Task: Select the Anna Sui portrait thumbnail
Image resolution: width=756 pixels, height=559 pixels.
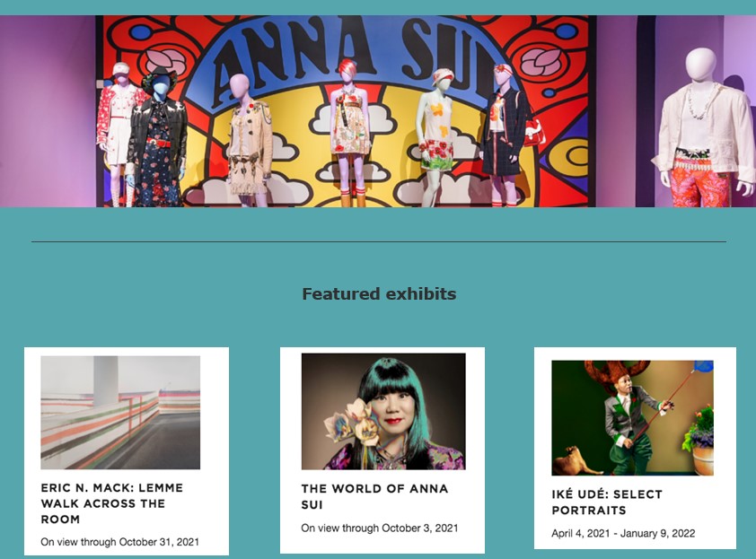Action: coord(383,412)
